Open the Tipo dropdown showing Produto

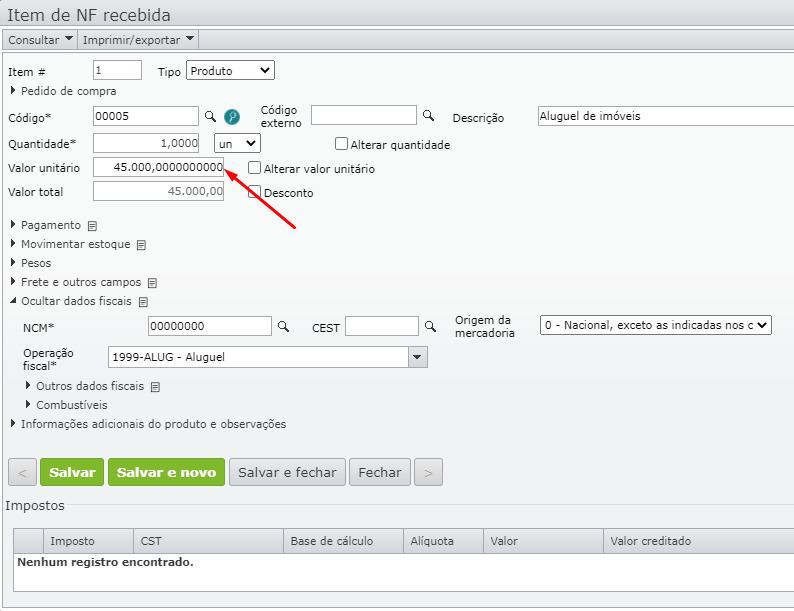tap(230, 70)
